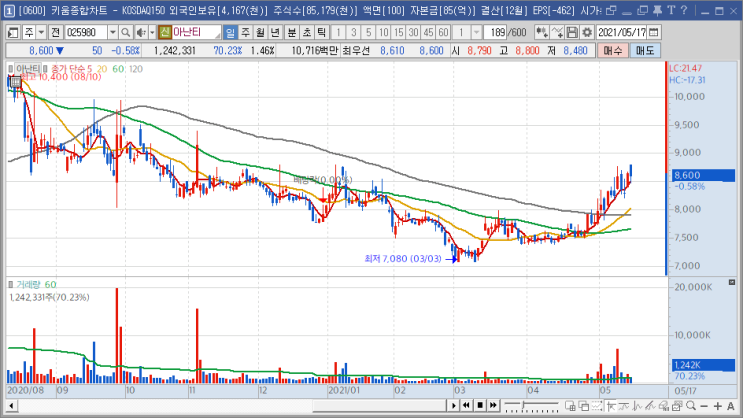Click the date field 2021/05/17
Screen dimensions: 743x418
tap(621, 32)
